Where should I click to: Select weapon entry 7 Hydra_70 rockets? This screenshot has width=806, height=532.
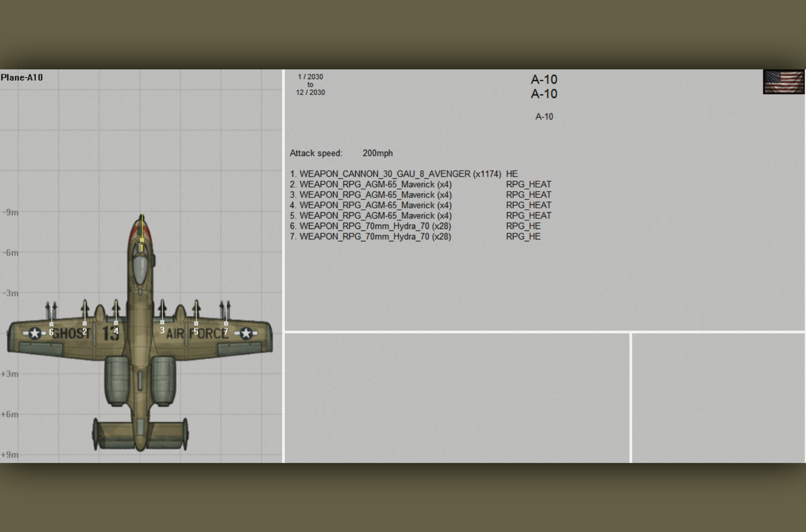(370, 236)
